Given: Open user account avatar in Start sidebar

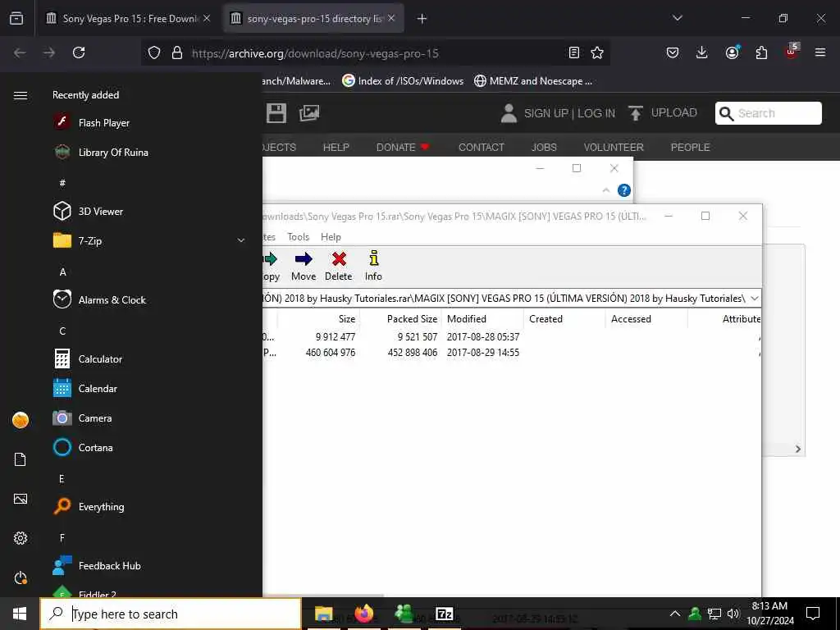Looking at the screenshot, I should pos(21,420).
